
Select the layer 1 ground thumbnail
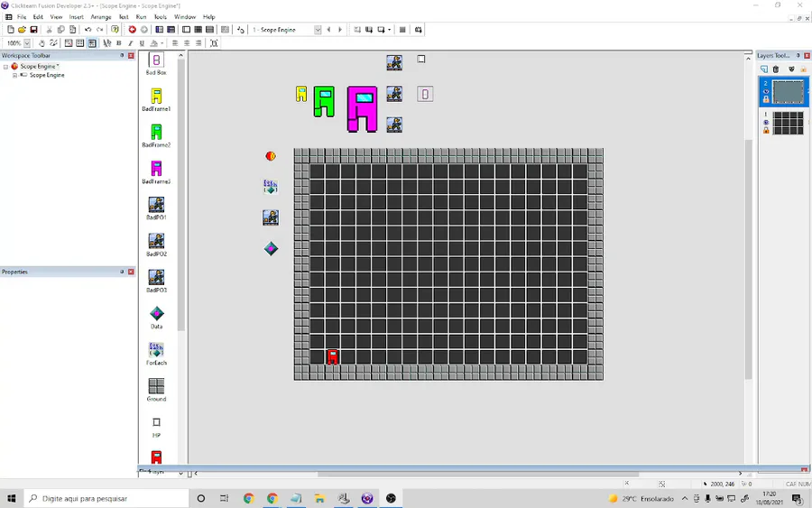tap(788, 124)
